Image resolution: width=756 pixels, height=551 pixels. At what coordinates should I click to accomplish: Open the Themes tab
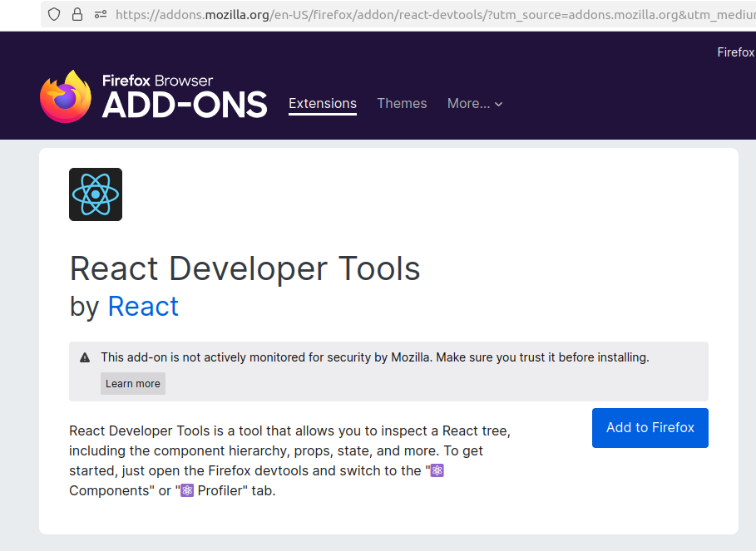(402, 104)
